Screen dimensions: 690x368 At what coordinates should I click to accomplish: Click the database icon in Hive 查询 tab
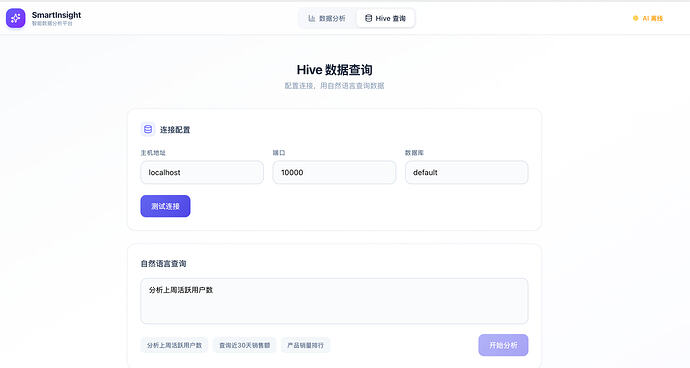click(368, 18)
